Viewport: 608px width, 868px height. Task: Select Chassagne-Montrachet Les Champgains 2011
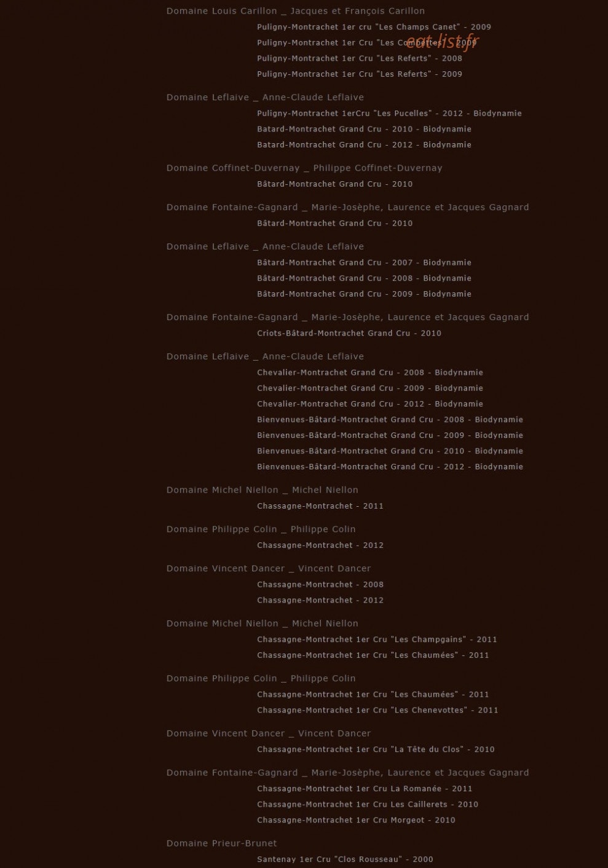377,639
